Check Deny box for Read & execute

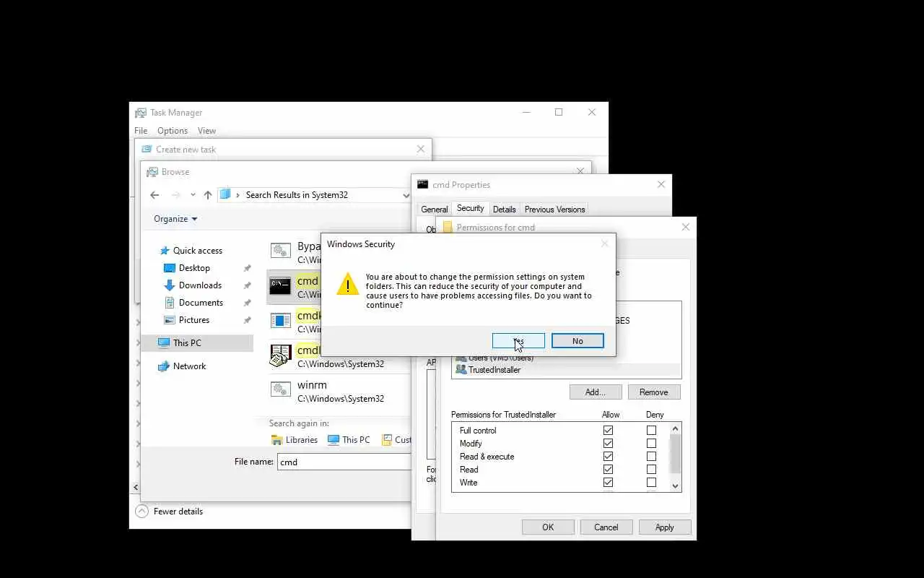(651, 457)
